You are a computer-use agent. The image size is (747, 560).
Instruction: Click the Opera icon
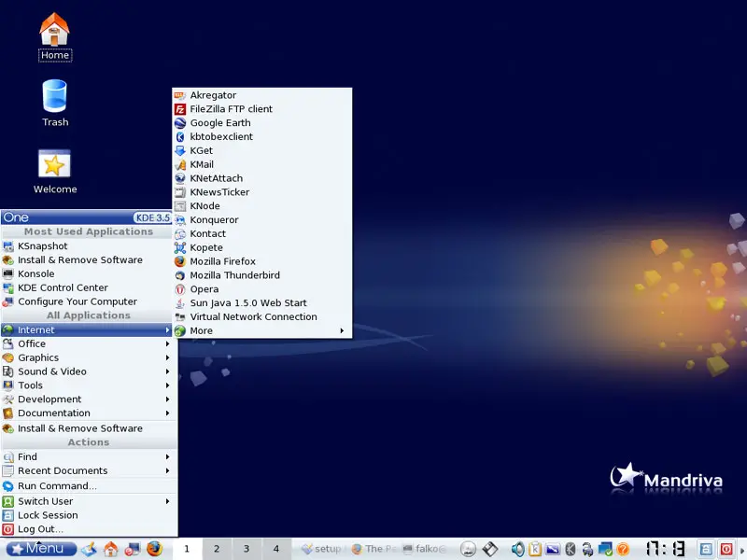[180, 289]
